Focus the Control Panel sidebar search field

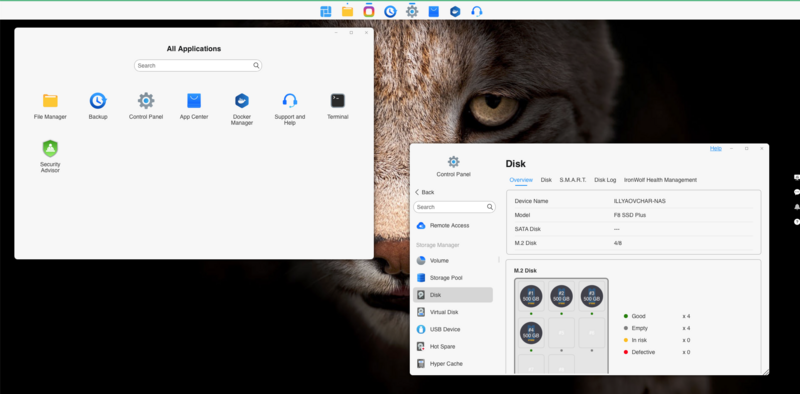point(454,207)
